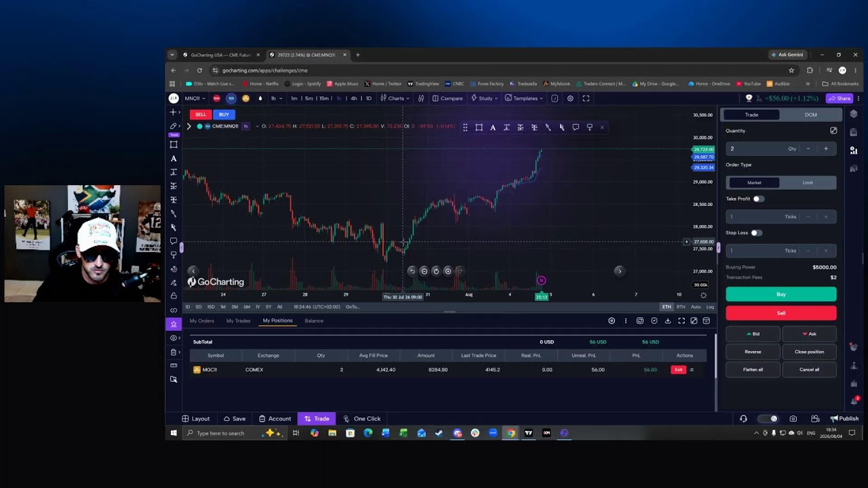Toggle Auto price scale
The image size is (868, 488).
point(696,307)
